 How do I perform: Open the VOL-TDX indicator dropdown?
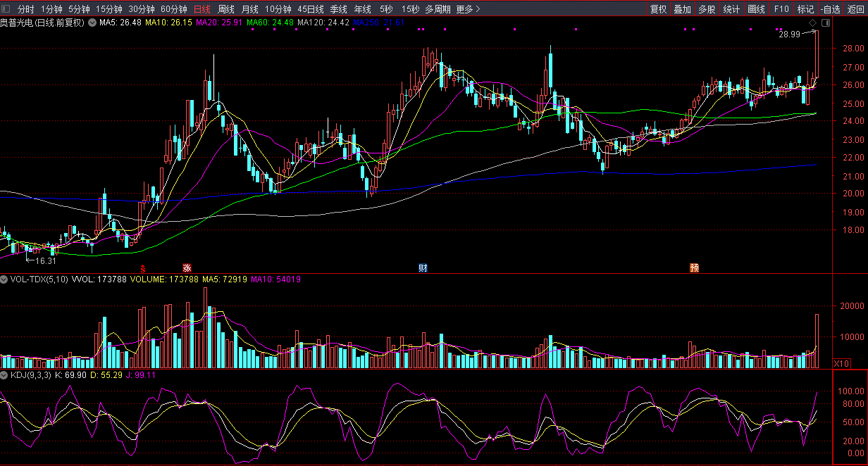point(5,279)
